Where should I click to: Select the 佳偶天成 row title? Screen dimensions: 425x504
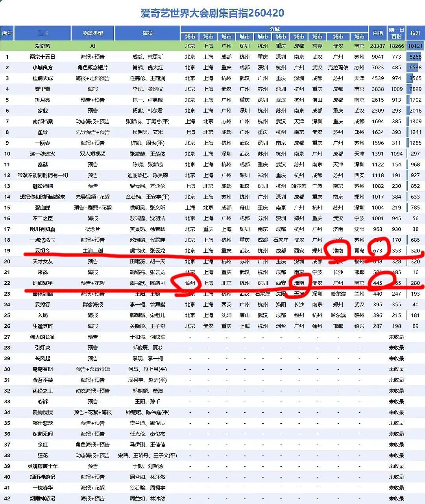[42, 78]
